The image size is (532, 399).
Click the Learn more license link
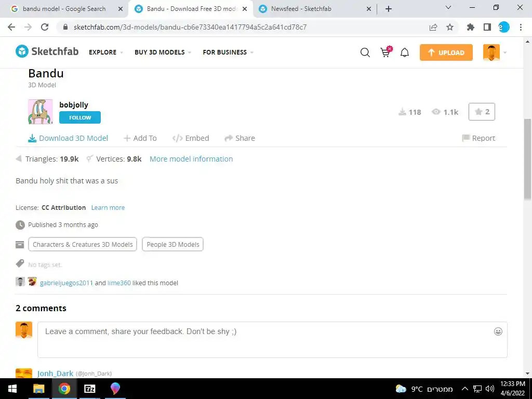[108, 207]
